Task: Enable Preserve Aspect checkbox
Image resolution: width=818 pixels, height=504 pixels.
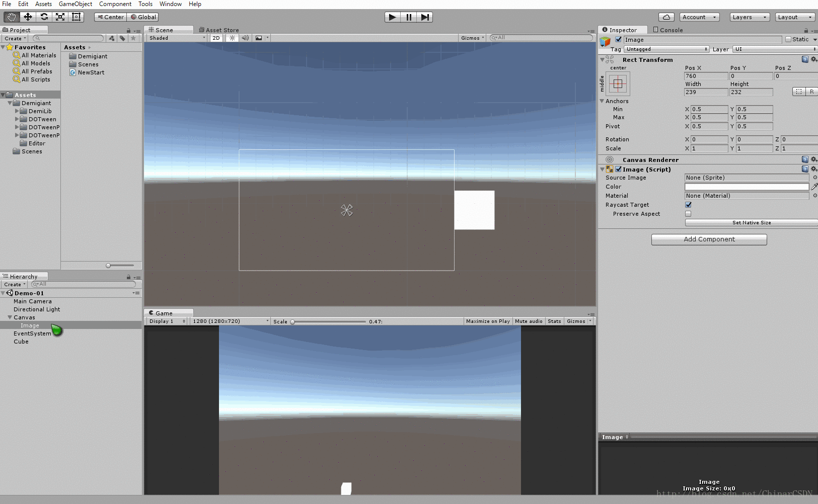Action: pos(688,214)
